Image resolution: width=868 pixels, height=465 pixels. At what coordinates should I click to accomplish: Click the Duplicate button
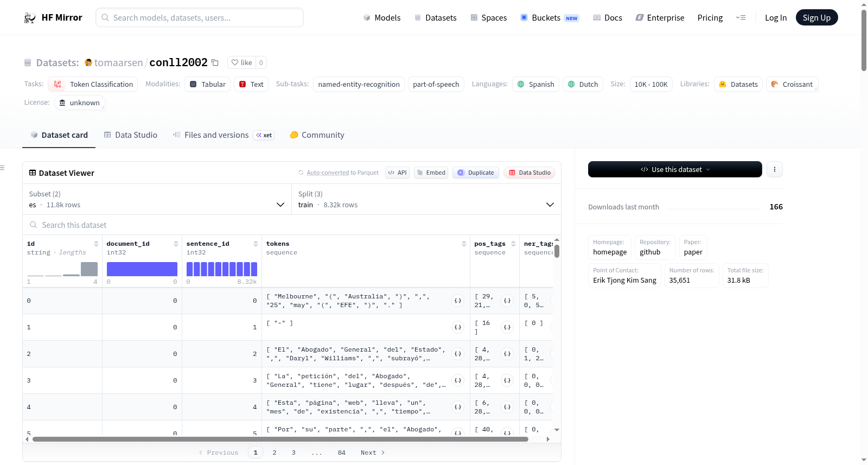pos(476,173)
